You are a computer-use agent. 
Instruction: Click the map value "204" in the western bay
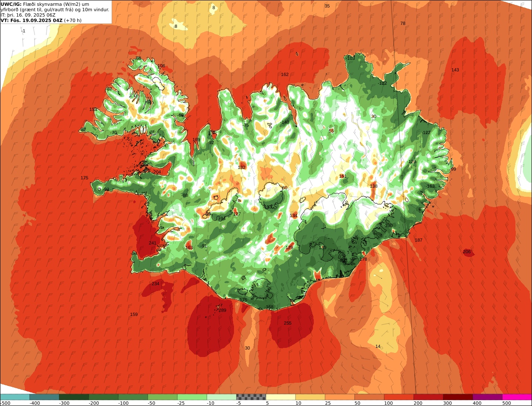click(x=157, y=172)
